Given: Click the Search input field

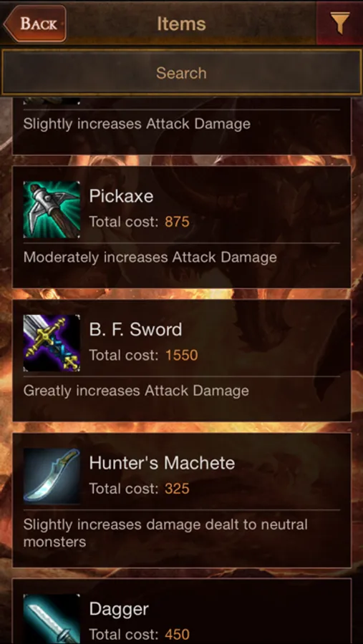Looking at the screenshot, I should (181, 73).
